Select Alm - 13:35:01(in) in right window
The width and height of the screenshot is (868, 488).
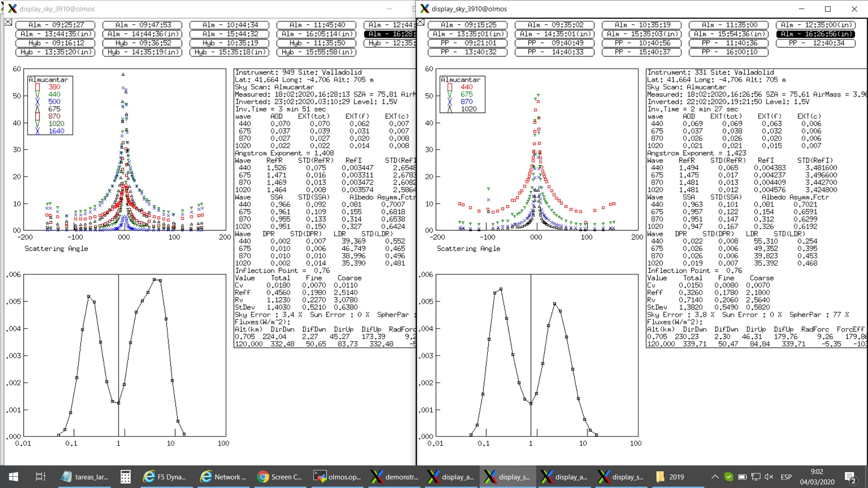pyautogui.click(x=468, y=34)
